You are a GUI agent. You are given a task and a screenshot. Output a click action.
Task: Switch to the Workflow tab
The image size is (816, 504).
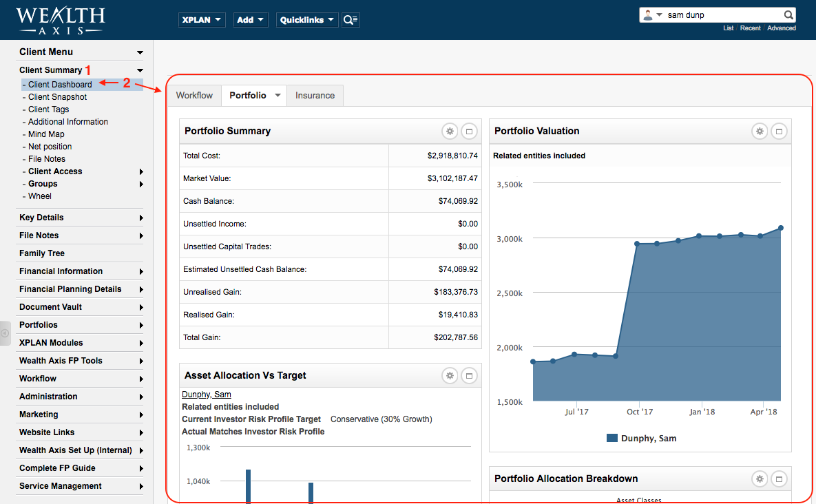[x=194, y=96]
